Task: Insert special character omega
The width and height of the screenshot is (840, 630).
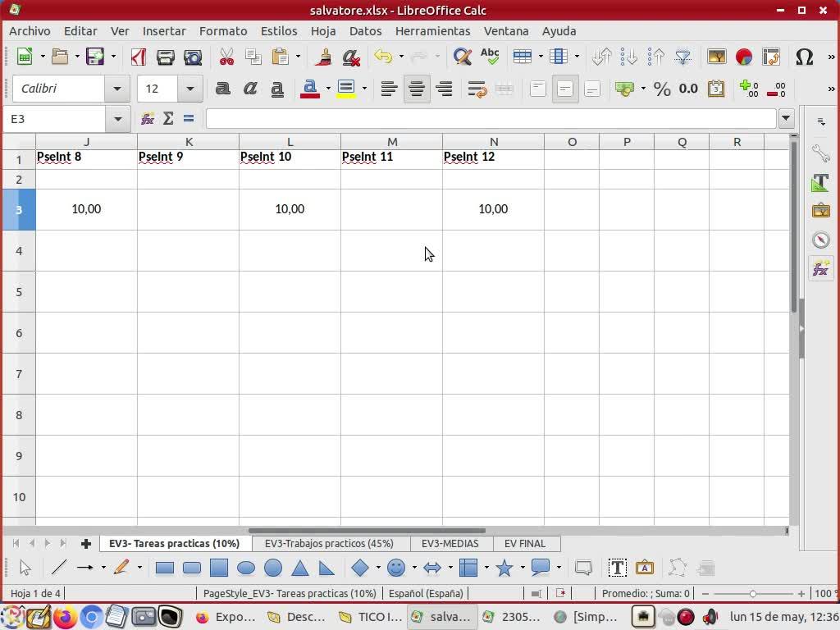Action: point(804,57)
